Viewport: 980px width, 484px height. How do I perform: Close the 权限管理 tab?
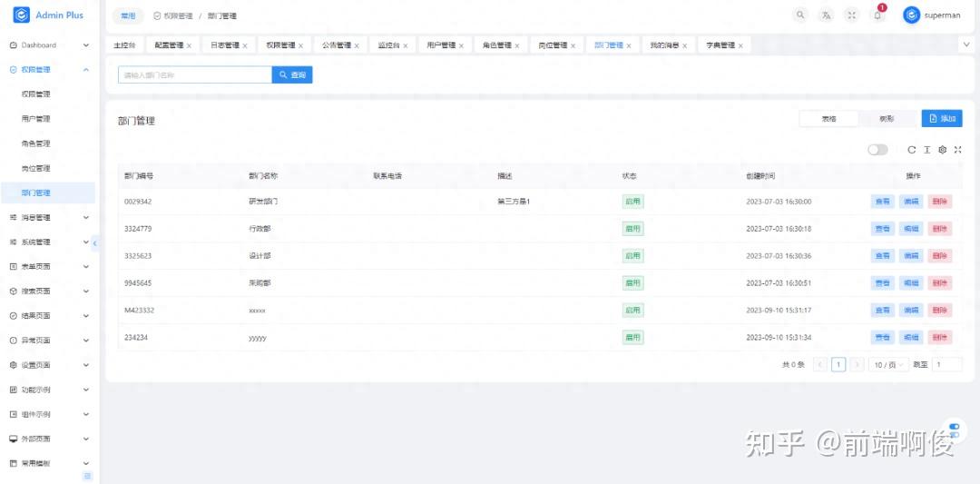click(300, 45)
